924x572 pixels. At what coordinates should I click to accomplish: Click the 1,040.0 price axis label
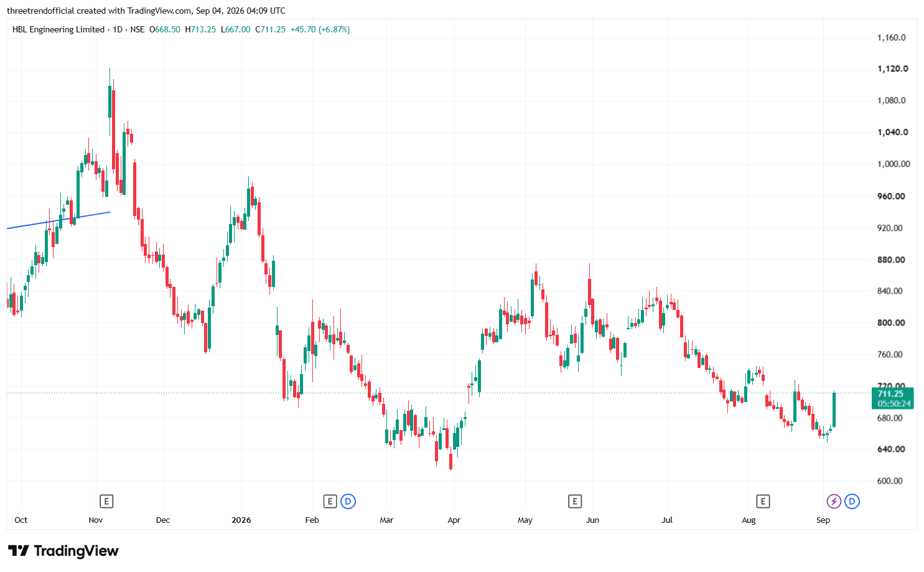point(893,132)
